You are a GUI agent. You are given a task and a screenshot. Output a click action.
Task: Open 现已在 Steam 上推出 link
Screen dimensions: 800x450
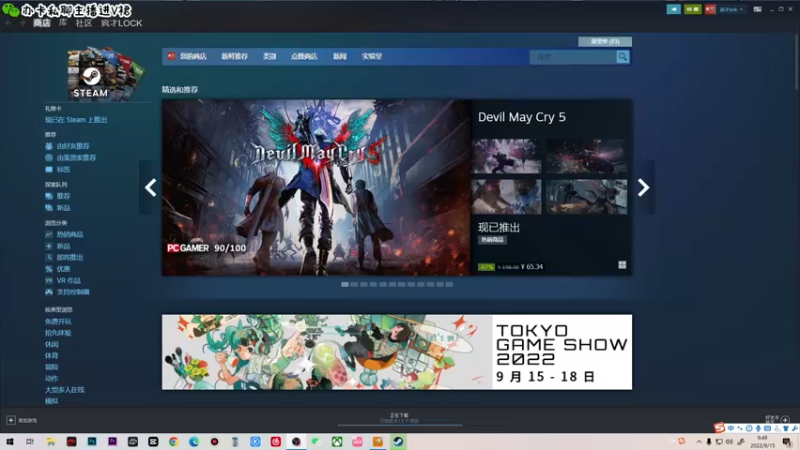coord(76,120)
